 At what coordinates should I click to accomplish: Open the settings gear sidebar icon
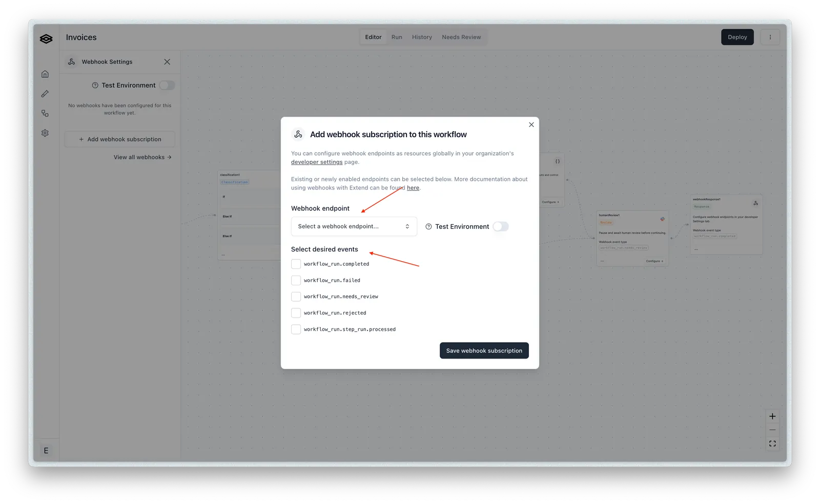click(x=45, y=133)
